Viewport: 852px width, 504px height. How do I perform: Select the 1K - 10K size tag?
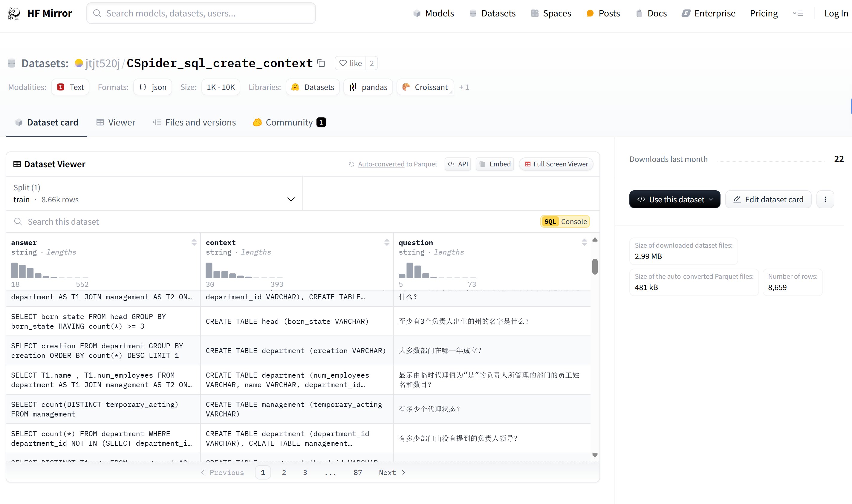221,87
